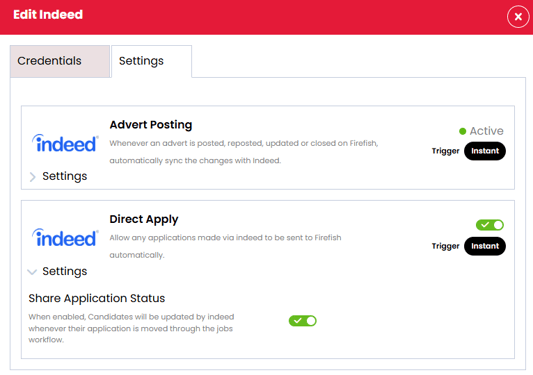Click the Instant trigger badge for Advert Posting
The image size is (533, 375).
485,151
